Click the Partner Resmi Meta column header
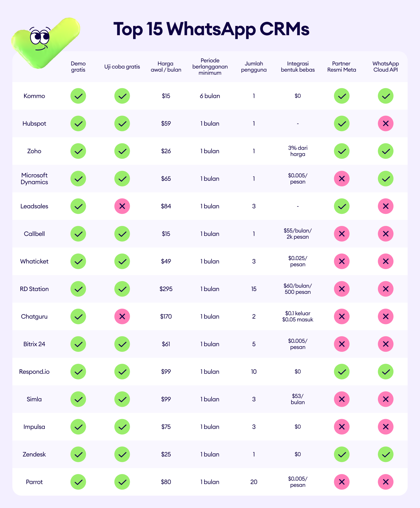 pos(342,67)
